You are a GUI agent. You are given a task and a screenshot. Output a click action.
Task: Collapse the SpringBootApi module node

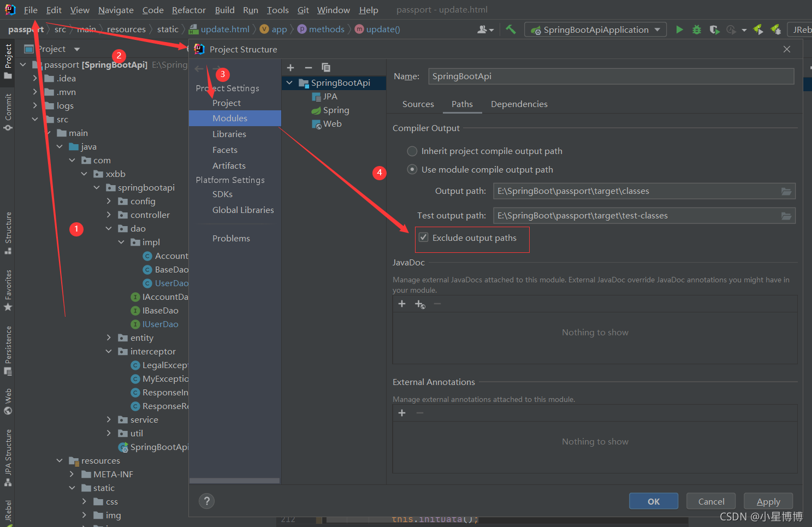pyautogui.click(x=289, y=83)
